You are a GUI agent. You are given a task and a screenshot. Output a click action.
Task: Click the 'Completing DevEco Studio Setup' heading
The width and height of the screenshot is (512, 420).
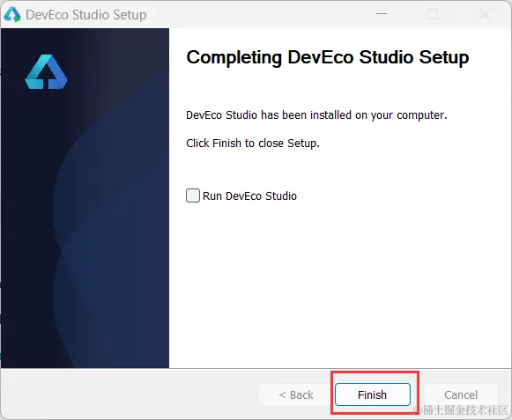(x=328, y=58)
